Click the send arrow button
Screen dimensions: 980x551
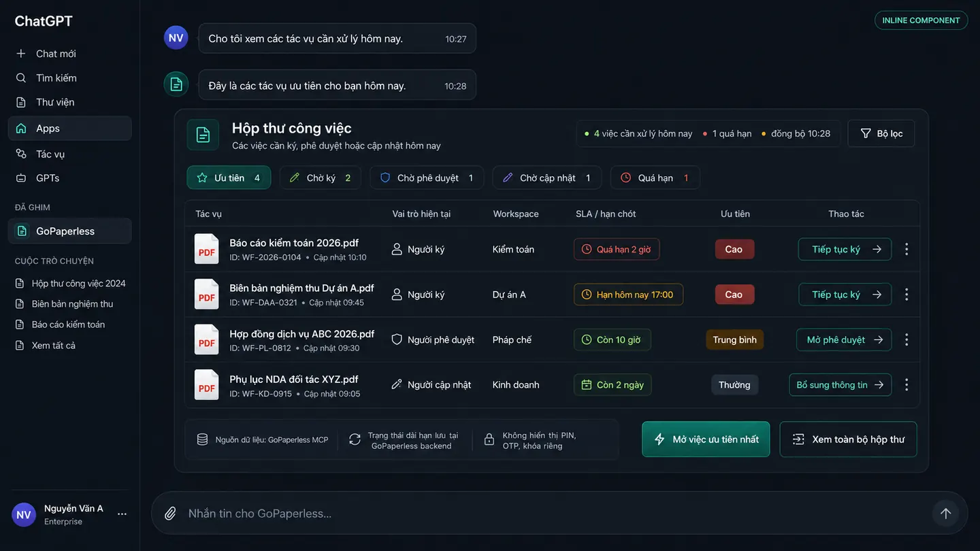pyautogui.click(x=946, y=514)
